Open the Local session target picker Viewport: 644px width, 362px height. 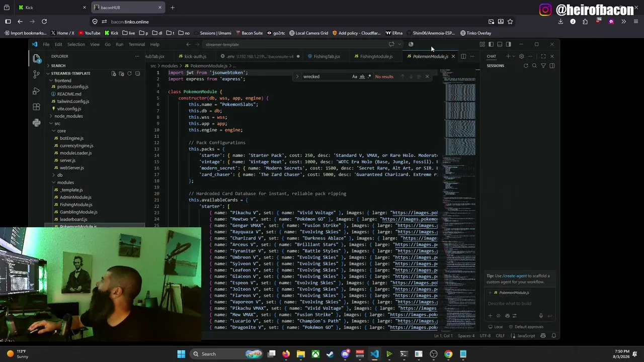(496, 327)
